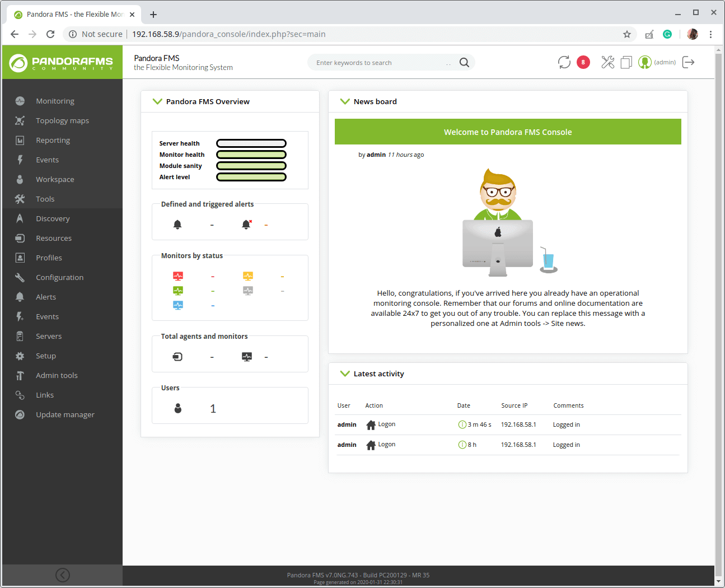Click the Chrome bookmark star icon
Viewport: 725px width, 588px height.
click(627, 34)
